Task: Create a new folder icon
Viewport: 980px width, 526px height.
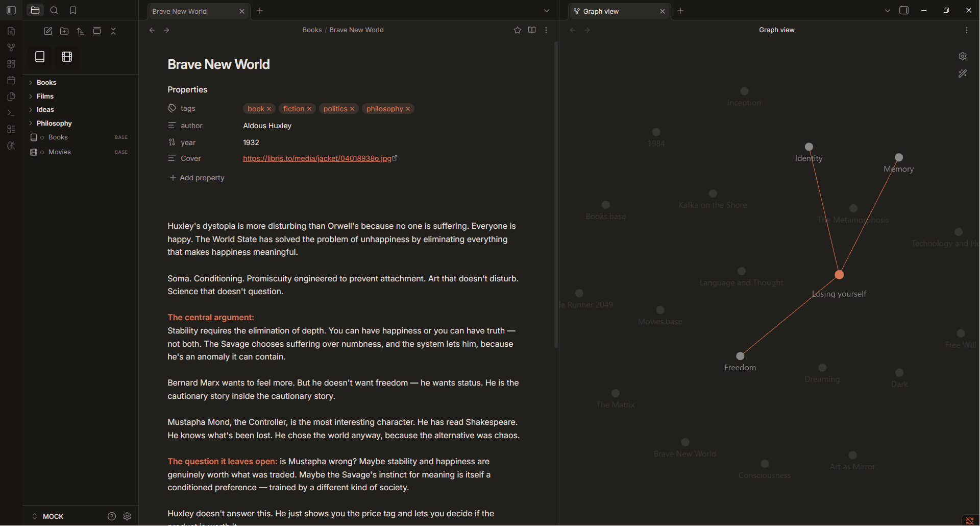Action: 64,31
